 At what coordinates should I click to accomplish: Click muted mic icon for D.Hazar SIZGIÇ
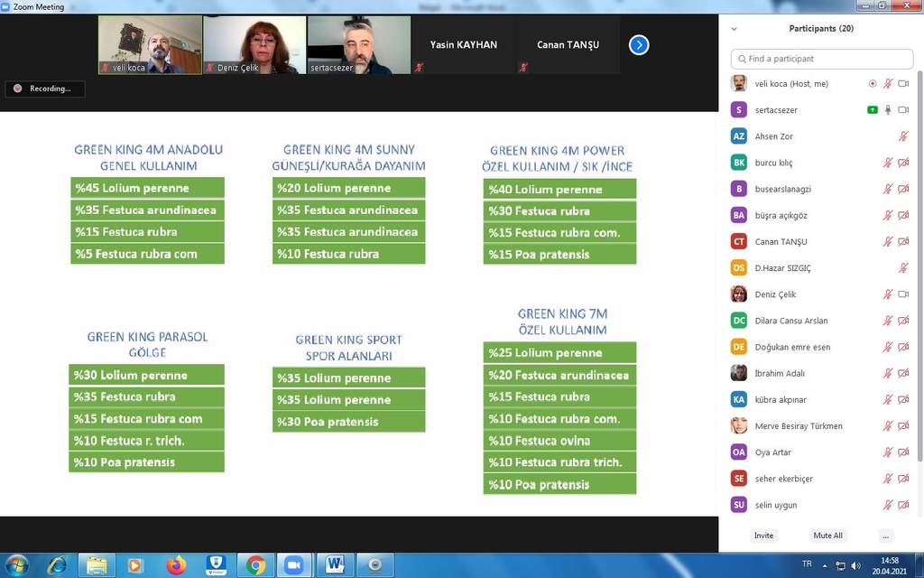point(903,267)
